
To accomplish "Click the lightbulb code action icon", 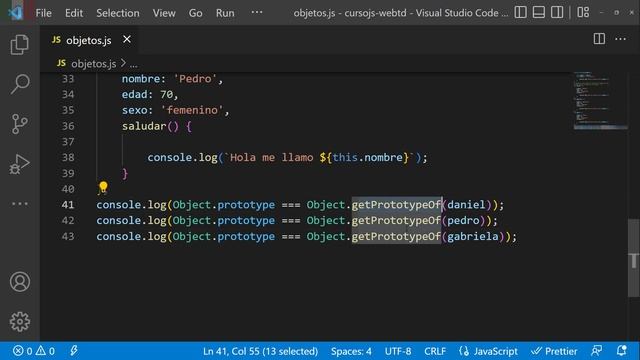I will coord(103,187).
